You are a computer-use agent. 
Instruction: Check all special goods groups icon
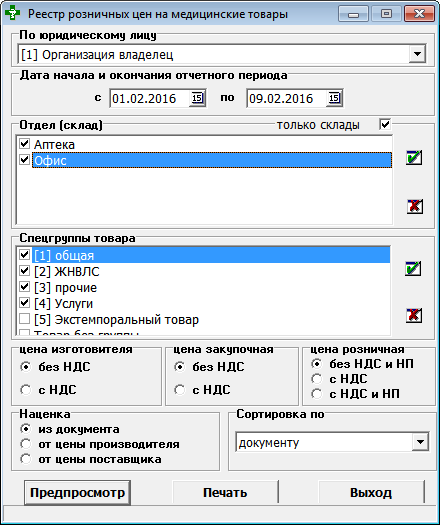(x=413, y=269)
